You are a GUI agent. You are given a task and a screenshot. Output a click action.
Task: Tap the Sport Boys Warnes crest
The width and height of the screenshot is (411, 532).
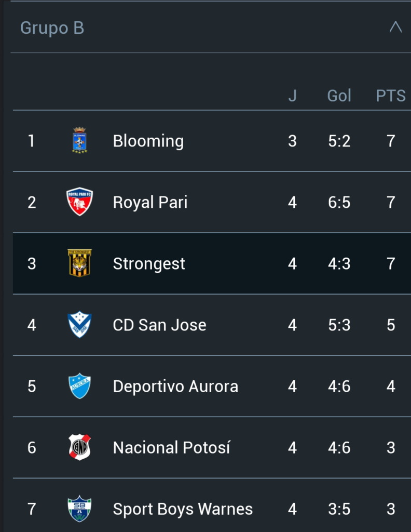[x=79, y=509]
